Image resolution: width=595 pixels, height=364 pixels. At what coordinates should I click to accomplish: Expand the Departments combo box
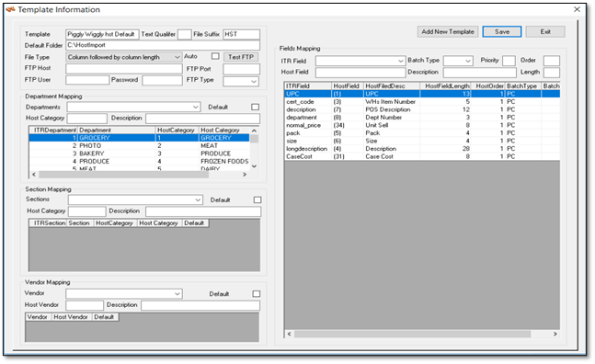[x=133, y=108]
